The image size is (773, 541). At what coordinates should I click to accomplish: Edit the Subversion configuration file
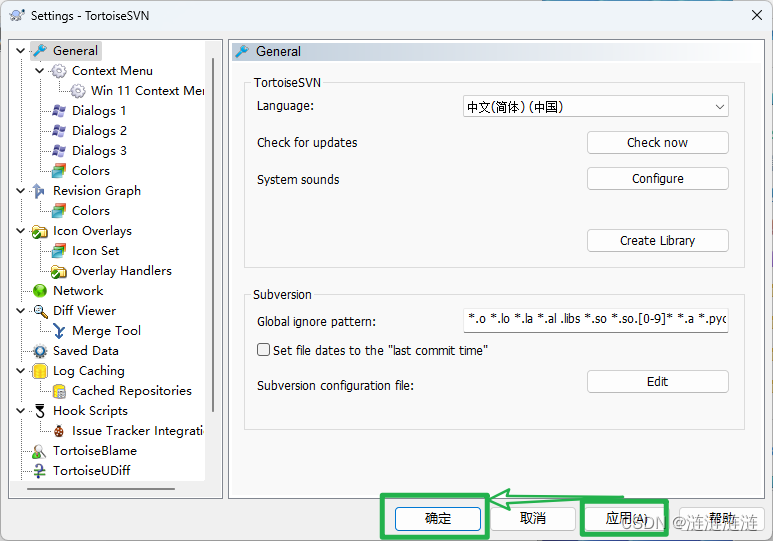[657, 382]
